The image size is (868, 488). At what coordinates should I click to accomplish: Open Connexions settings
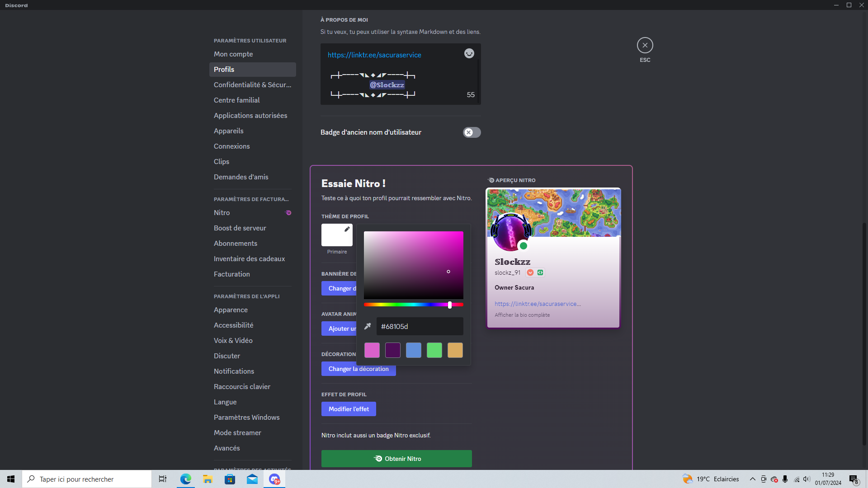pos(252,146)
